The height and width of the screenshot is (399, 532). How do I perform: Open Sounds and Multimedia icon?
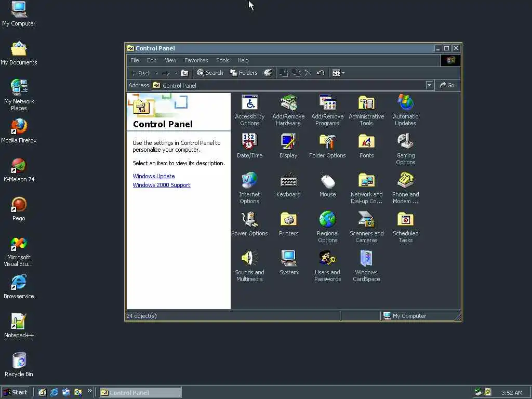click(x=249, y=267)
